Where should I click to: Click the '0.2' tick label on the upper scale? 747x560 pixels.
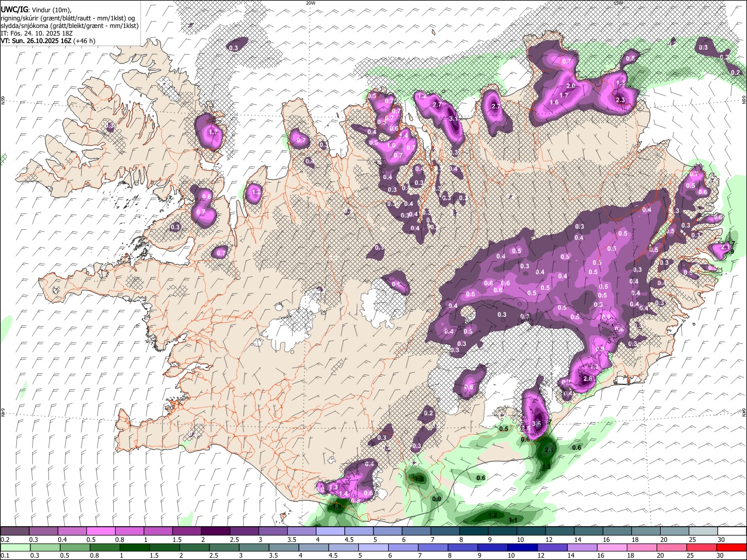coord(5,540)
